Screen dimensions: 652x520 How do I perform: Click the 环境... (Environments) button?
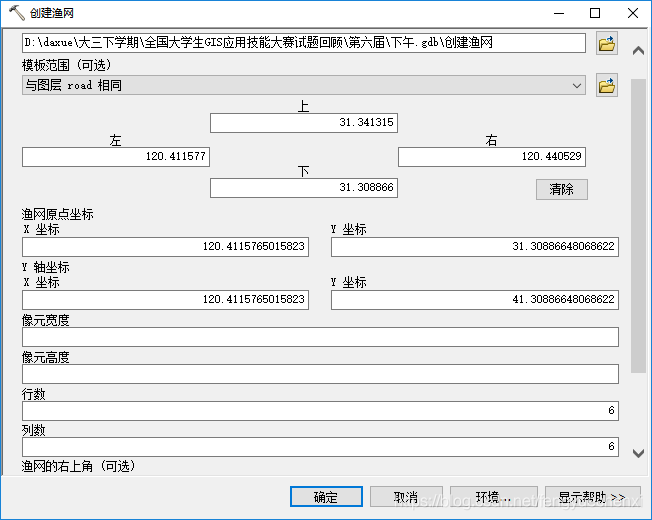pos(494,497)
